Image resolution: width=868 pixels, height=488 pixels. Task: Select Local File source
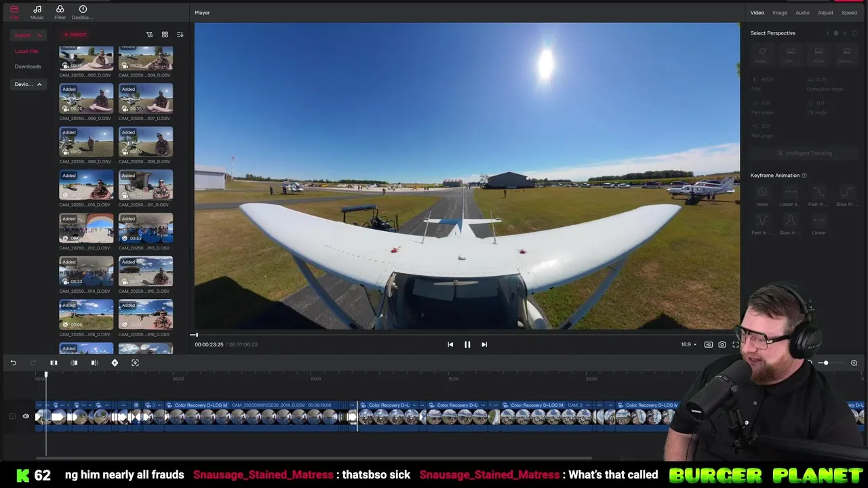coord(26,52)
